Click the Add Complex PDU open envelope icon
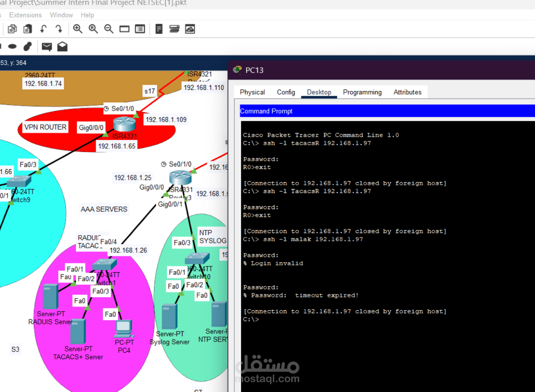This screenshot has width=535, height=392. click(x=62, y=46)
